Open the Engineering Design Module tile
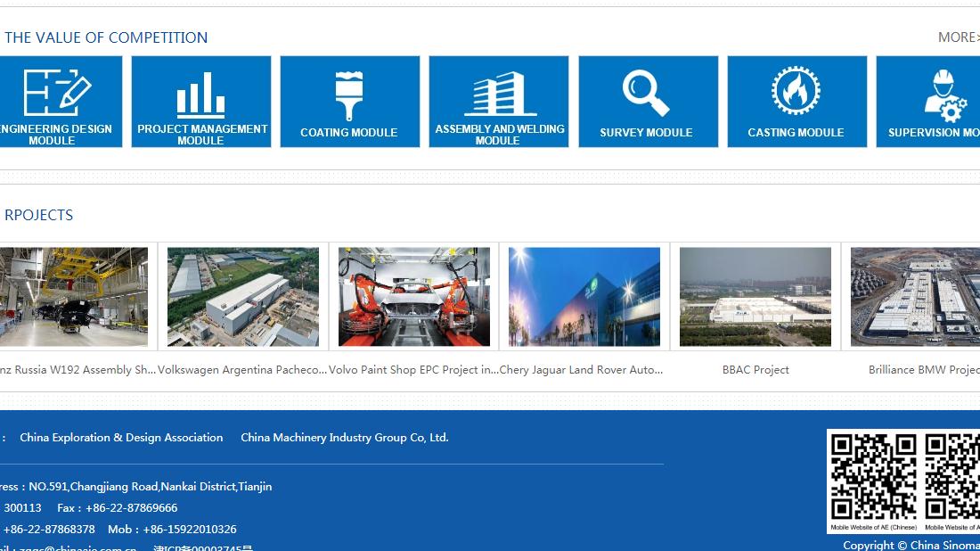Viewport: 980px width, 551px height. (57, 102)
